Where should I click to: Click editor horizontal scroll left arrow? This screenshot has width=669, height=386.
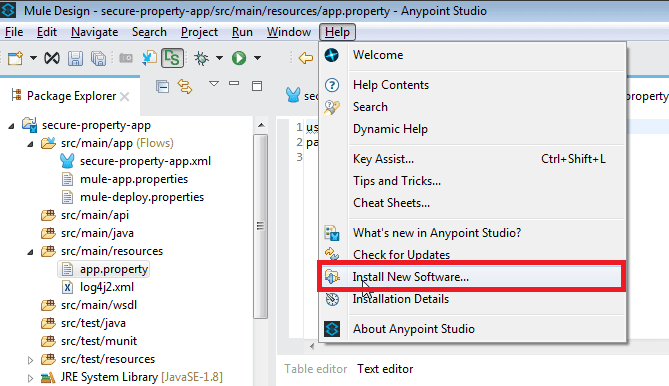312,346
